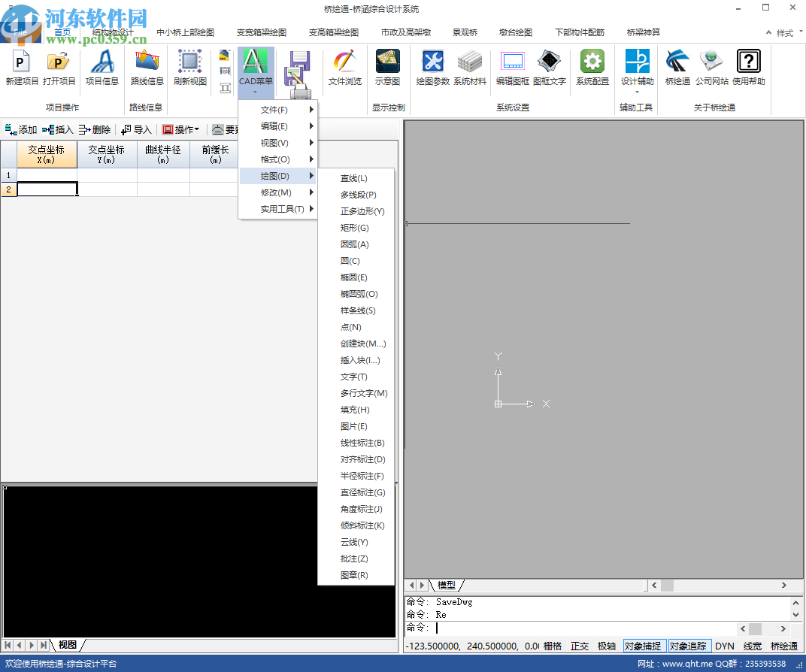The width and height of the screenshot is (806, 672).
Task: Click the next-sheet navigation arrow
Action: click(x=32, y=645)
